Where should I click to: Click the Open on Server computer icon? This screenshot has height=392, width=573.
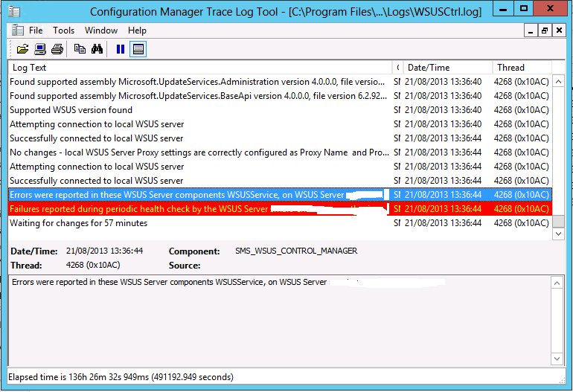(40, 49)
